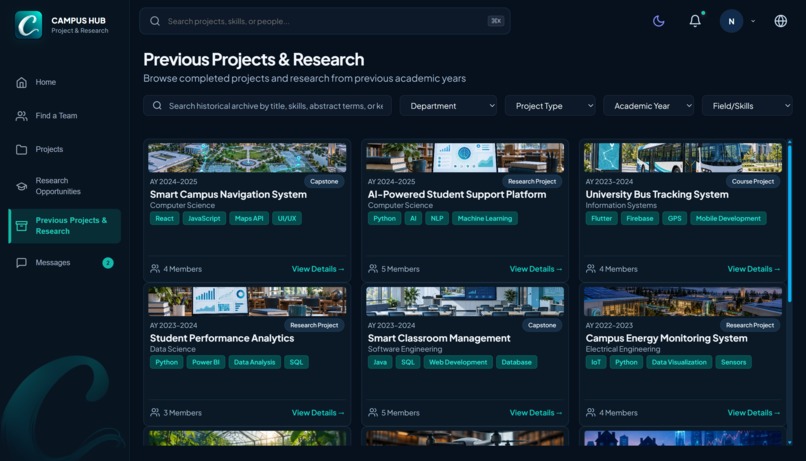Click the Messages chat icon

click(22, 263)
